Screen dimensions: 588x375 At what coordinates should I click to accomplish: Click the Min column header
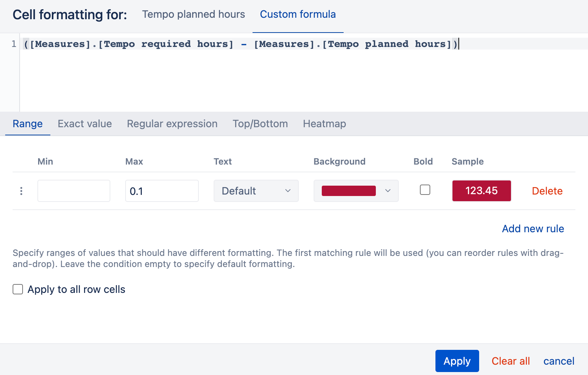click(x=45, y=162)
